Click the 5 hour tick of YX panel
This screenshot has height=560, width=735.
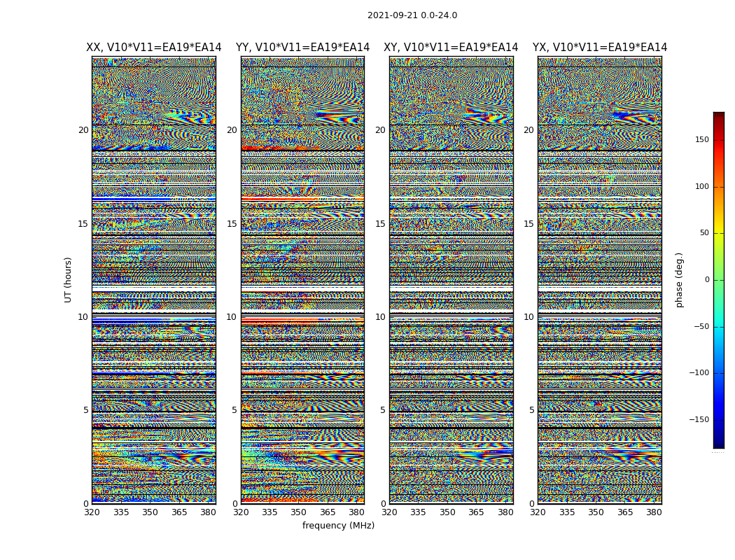click(531, 410)
